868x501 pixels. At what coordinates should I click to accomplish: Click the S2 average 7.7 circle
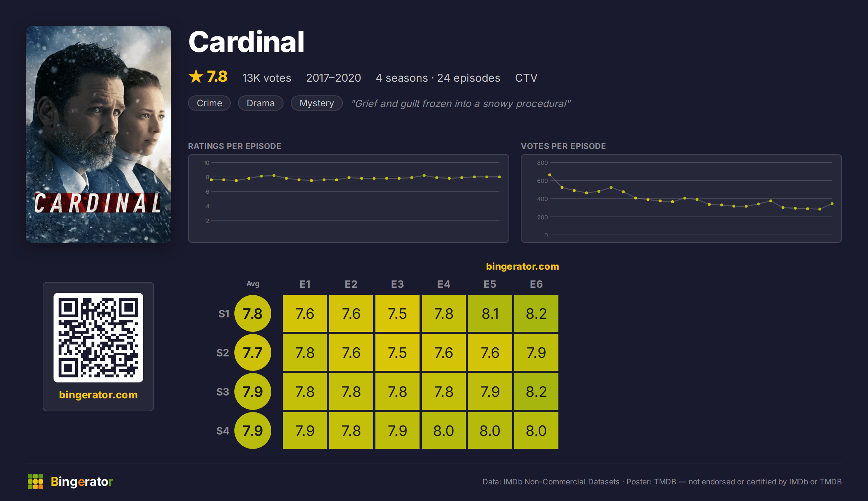point(253,352)
